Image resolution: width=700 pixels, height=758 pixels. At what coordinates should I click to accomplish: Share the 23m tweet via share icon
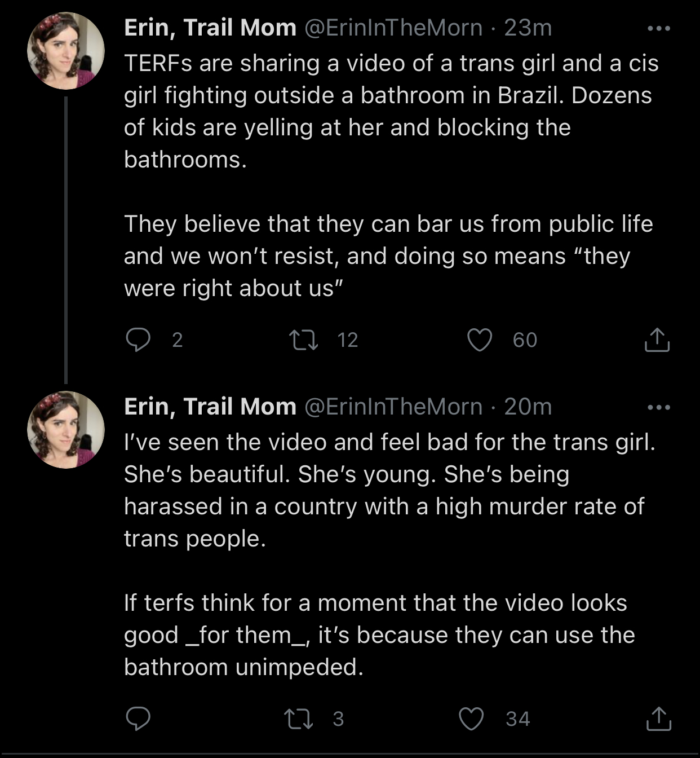pos(657,340)
